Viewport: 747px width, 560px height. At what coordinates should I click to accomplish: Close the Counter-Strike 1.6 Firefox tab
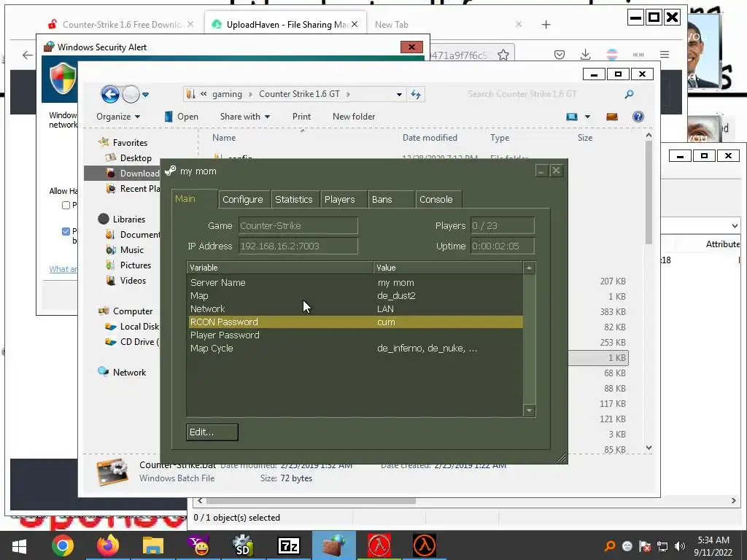tap(190, 24)
